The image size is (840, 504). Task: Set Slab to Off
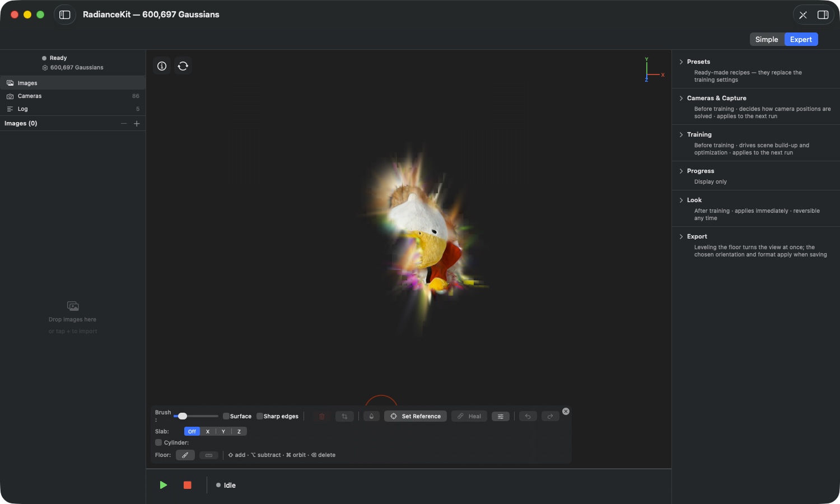pos(192,432)
